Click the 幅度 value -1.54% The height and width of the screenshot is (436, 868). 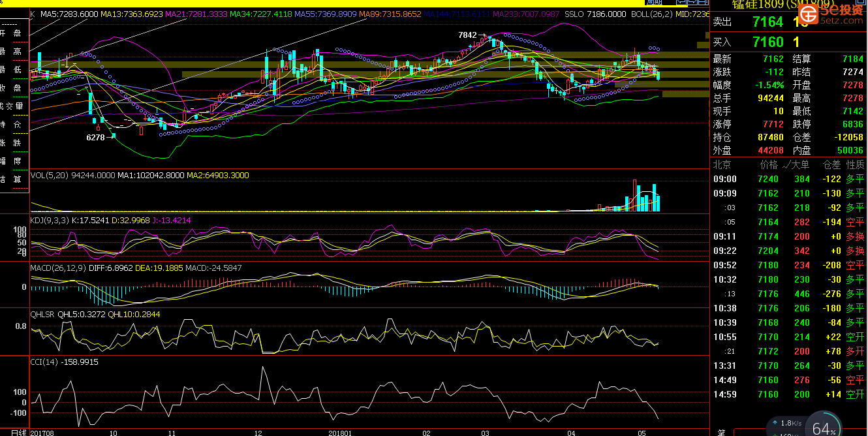tap(769, 85)
